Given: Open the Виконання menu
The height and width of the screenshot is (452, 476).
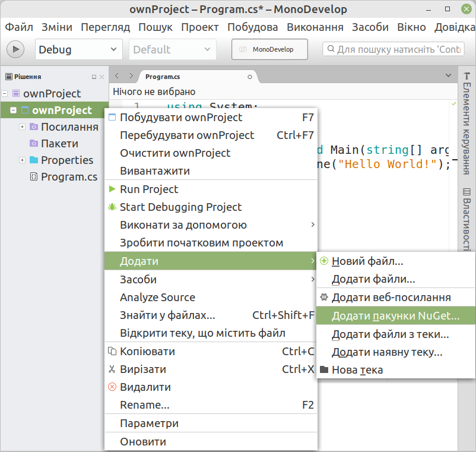Looking at the screenshot, I should click(x=315, y=27).
